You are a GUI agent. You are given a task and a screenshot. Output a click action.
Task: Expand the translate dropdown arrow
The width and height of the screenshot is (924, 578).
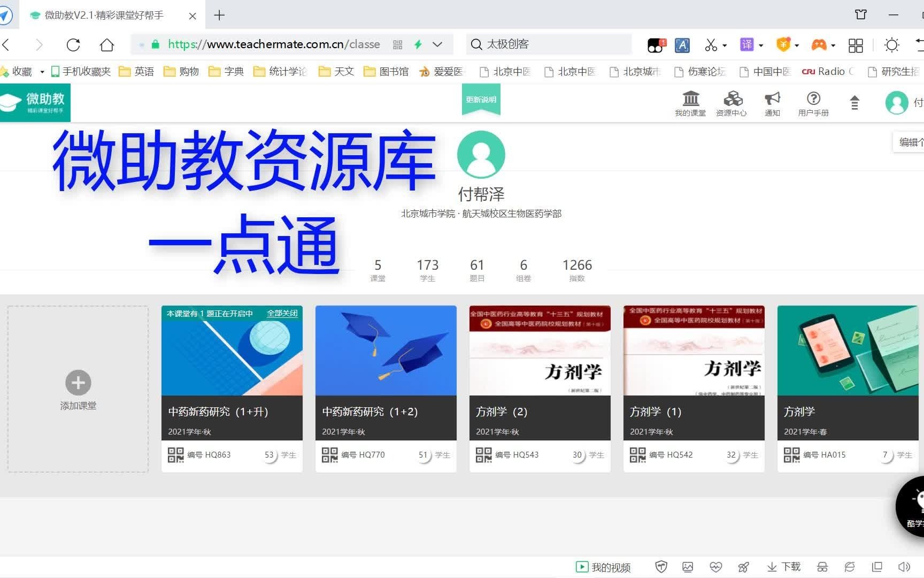761,45
